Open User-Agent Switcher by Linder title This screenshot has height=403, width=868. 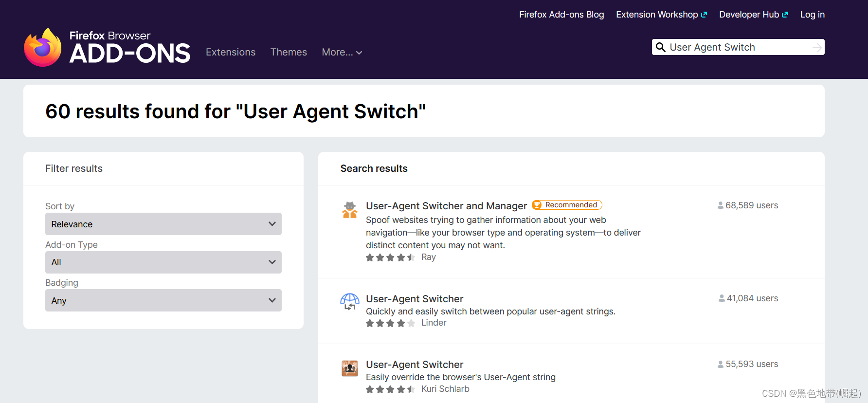coord(415,299)
